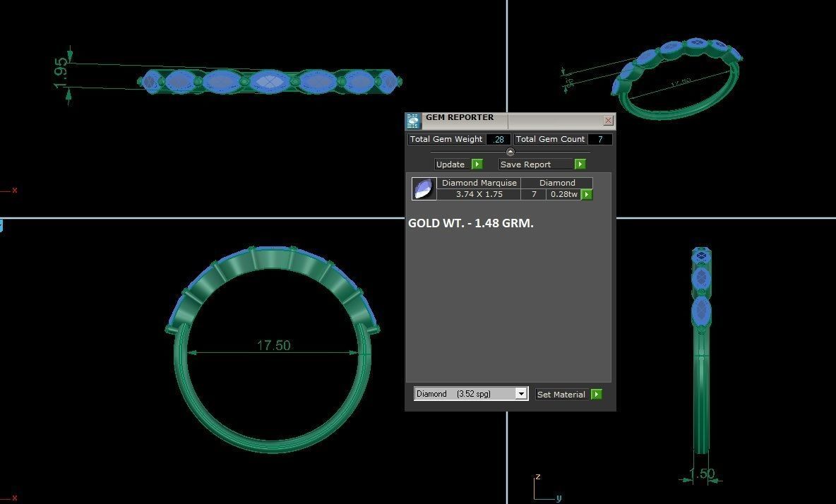
Task: Click the Total Gem Count value 7
Action: [600, 139]
